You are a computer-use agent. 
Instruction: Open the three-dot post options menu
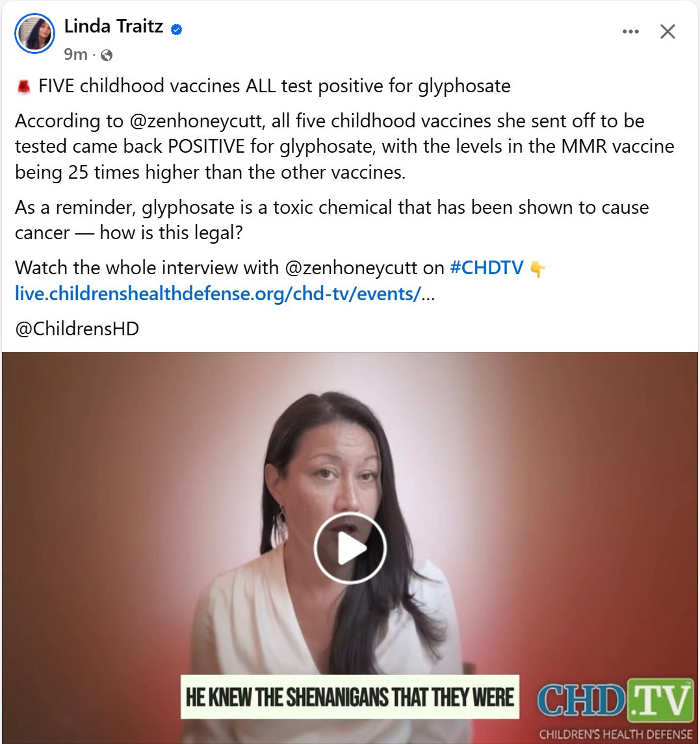[630, 32]
